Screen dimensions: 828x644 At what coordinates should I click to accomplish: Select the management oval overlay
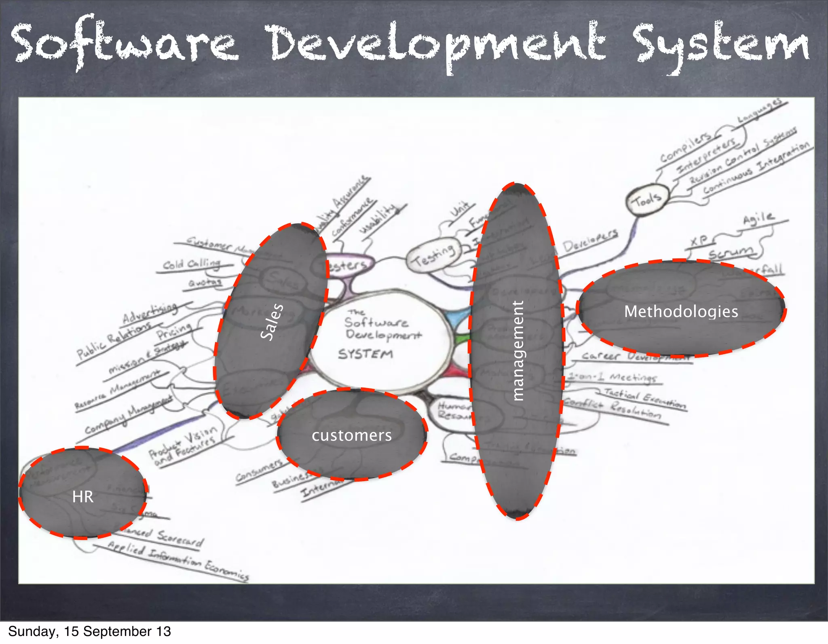click(517, 351)
